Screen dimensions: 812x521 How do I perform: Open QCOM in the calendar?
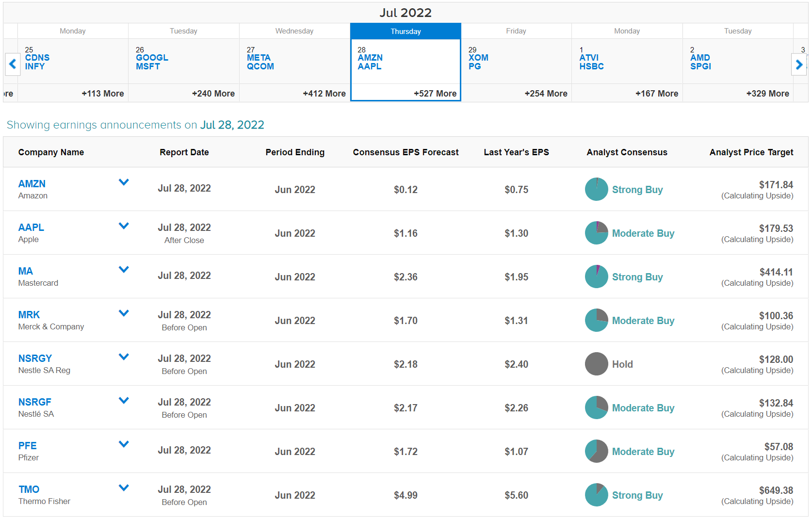[260, 66]
